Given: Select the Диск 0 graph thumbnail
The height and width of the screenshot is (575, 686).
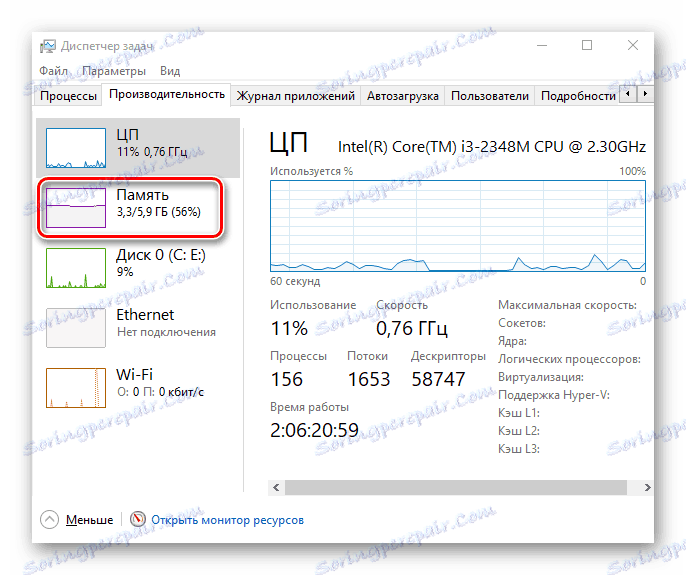Looking at the screenshot, I should 76,268.
